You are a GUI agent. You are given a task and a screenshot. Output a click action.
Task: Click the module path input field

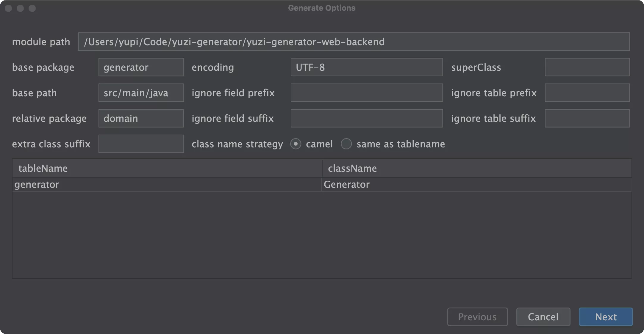pyautogui.click(x=354, y=42)
